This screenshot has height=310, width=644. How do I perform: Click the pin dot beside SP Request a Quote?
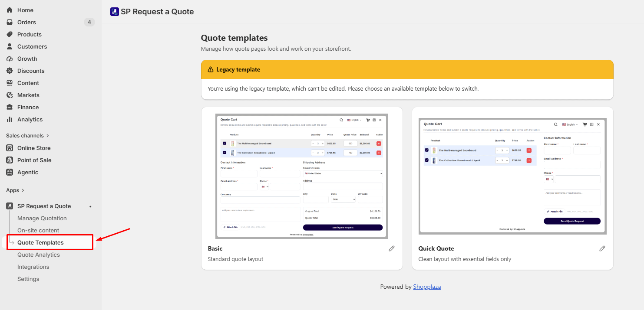coord(90,206)
